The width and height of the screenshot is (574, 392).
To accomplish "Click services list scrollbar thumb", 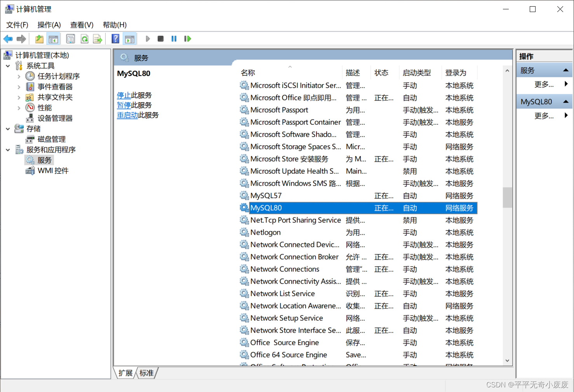I will click(x=507, y=198).
